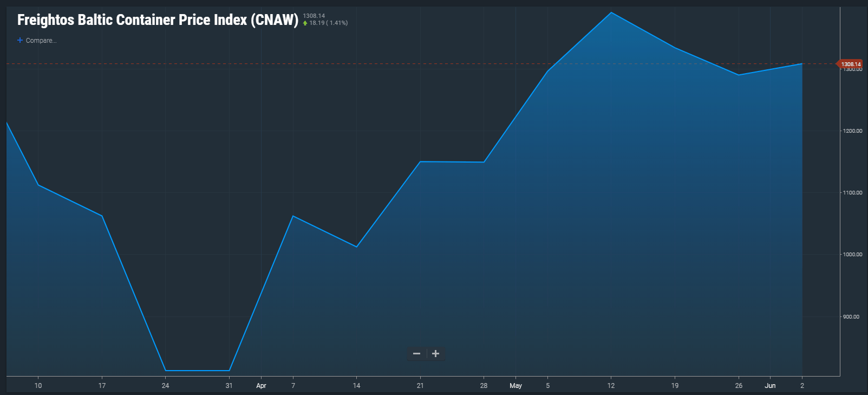This screenshot has height=395, width=868.
Task: Click the date label 14 on axis
Action: (356, 386)
